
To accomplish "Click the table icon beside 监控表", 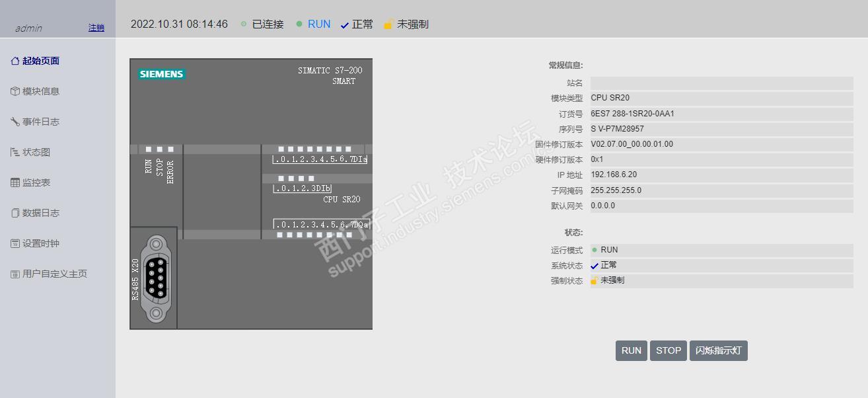I will [15, 182].
